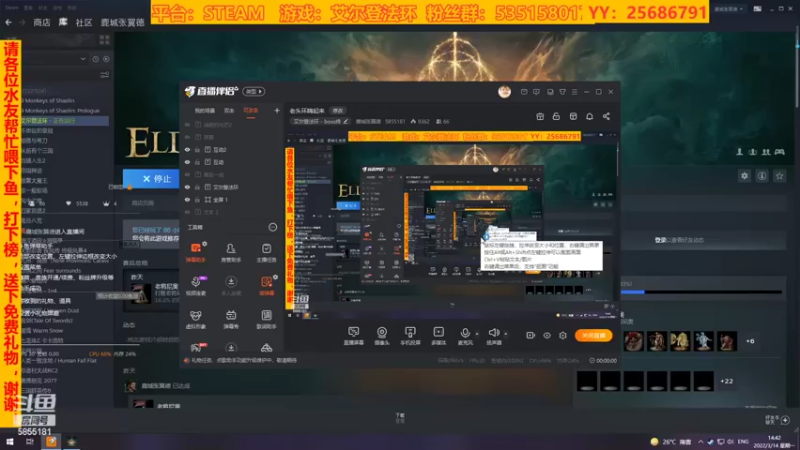Open the Steam 库 library tab

point(63,22)
